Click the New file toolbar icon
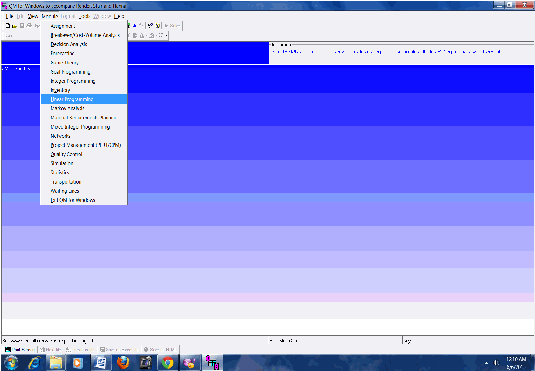The image size is (535, 371). tap(8, 26)
